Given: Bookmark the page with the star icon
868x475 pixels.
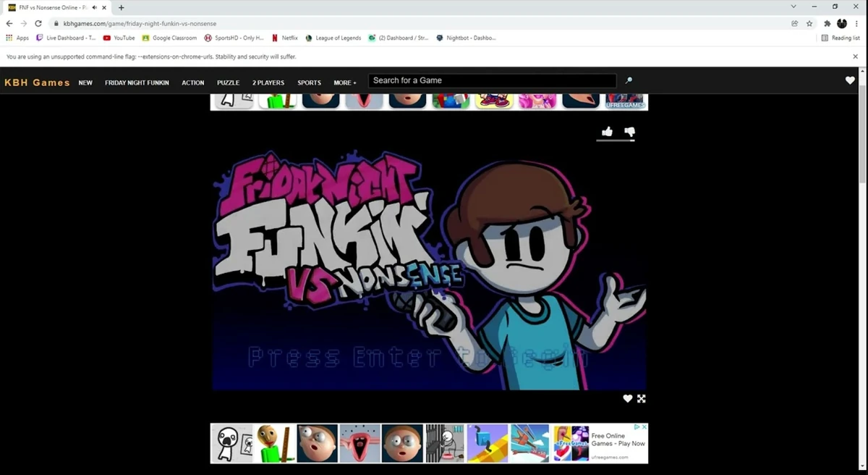Looking at the screenshot, I should [810, 23].
